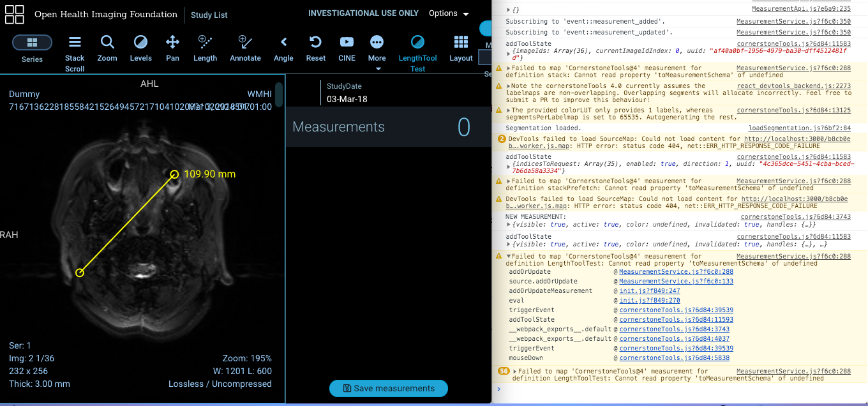Click Img: 2 1/36 overlay text

pos(31,358)
